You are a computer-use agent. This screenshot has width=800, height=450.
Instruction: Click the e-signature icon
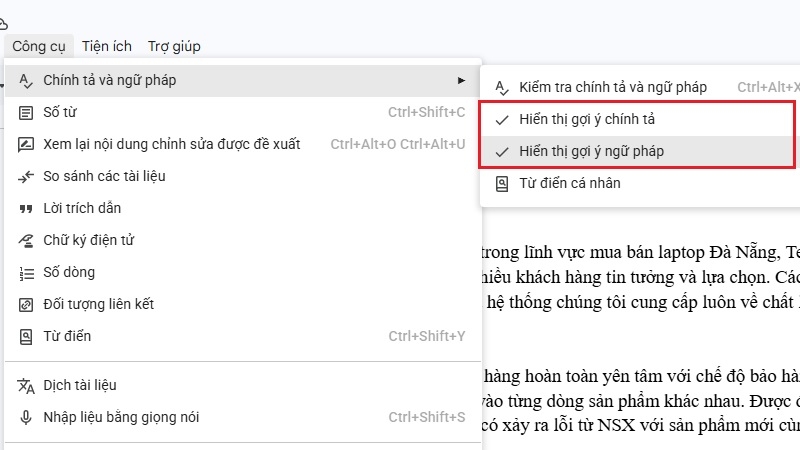tap(26, 241)
